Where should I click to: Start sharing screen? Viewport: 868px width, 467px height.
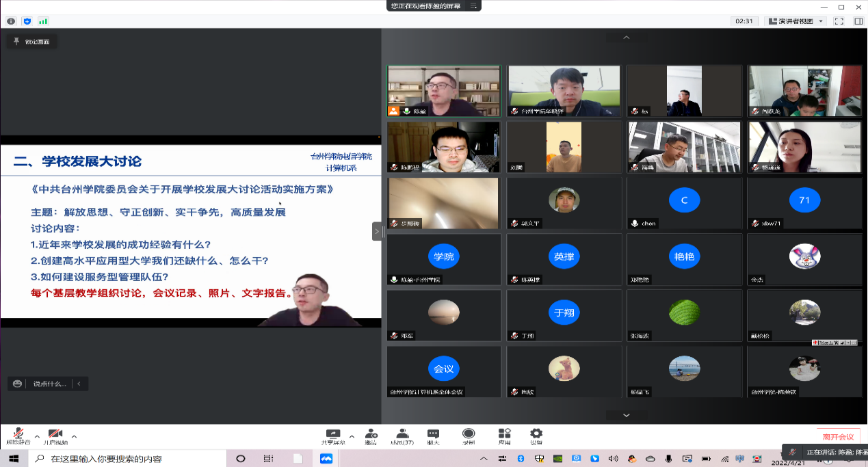click(333, 436)
